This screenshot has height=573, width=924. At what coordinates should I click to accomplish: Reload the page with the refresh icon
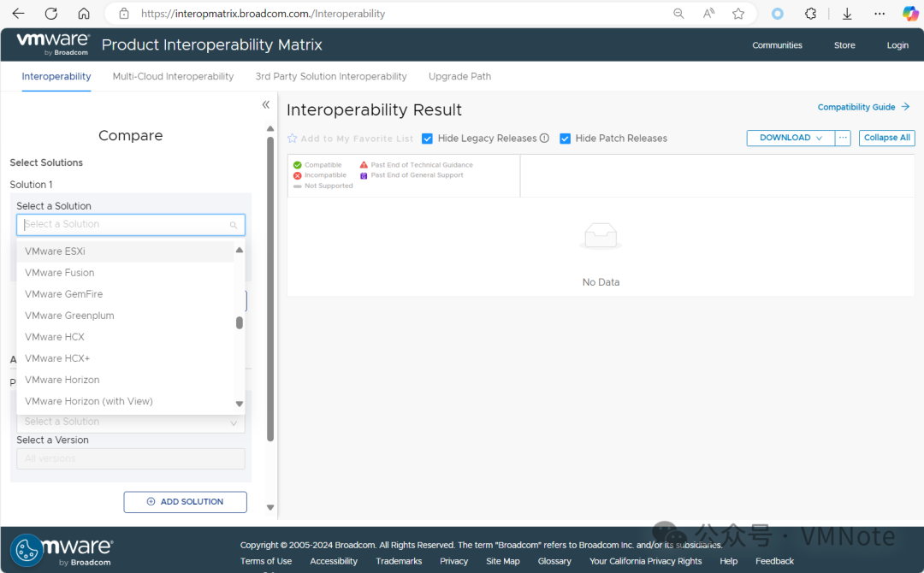tap(51, 14)
